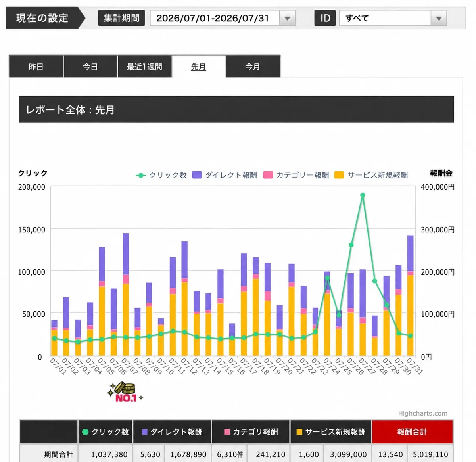
Task: Click the category reward amount 241,210
Action: pos(271,454)
